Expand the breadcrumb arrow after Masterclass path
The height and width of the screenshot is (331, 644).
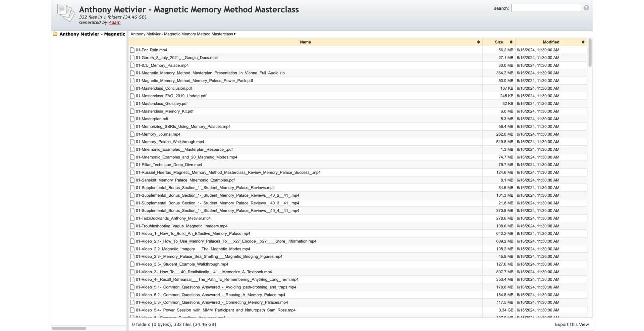[235, 34]
